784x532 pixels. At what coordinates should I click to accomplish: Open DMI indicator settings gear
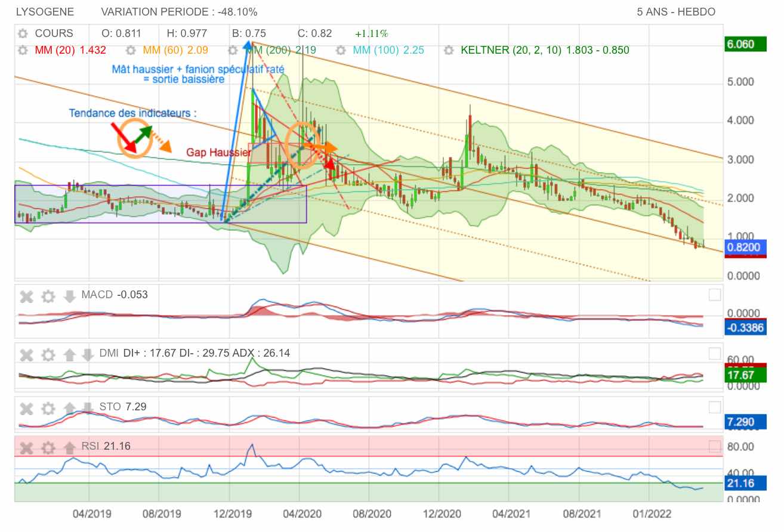pos(48,355)
